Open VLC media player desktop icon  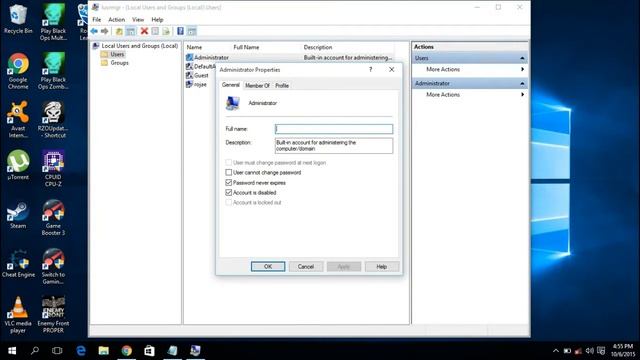18,314
